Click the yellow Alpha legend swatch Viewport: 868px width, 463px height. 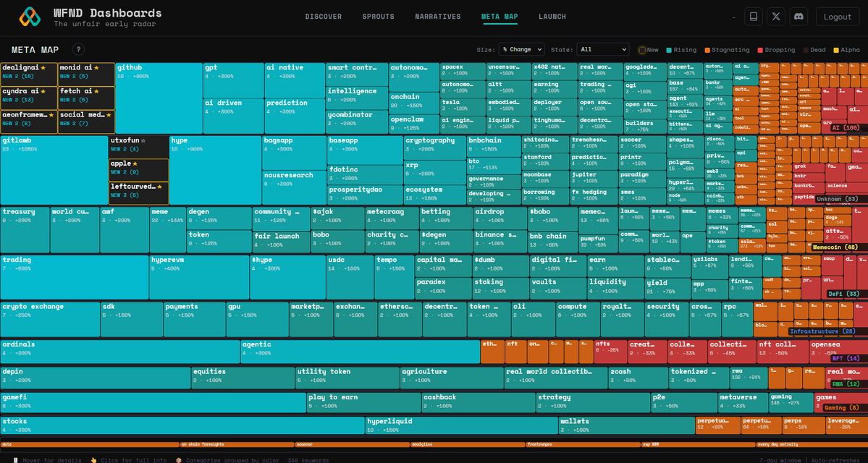tap(836, 50)
